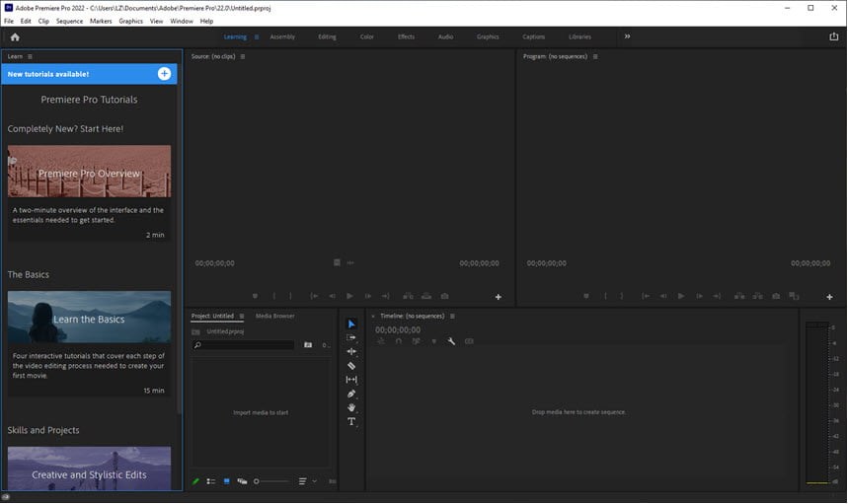Image resolution: width=848 pixels, height=504 pixels.
Task: Switch to the Editing workspace
Action: click(327, 36)
